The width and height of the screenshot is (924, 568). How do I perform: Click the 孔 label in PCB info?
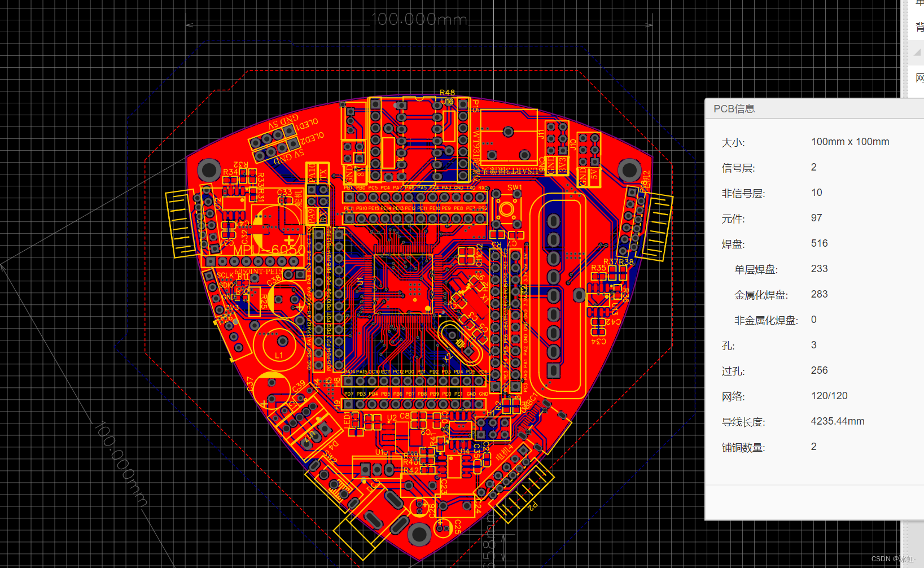pyautogui.click(x=729, y=346)
